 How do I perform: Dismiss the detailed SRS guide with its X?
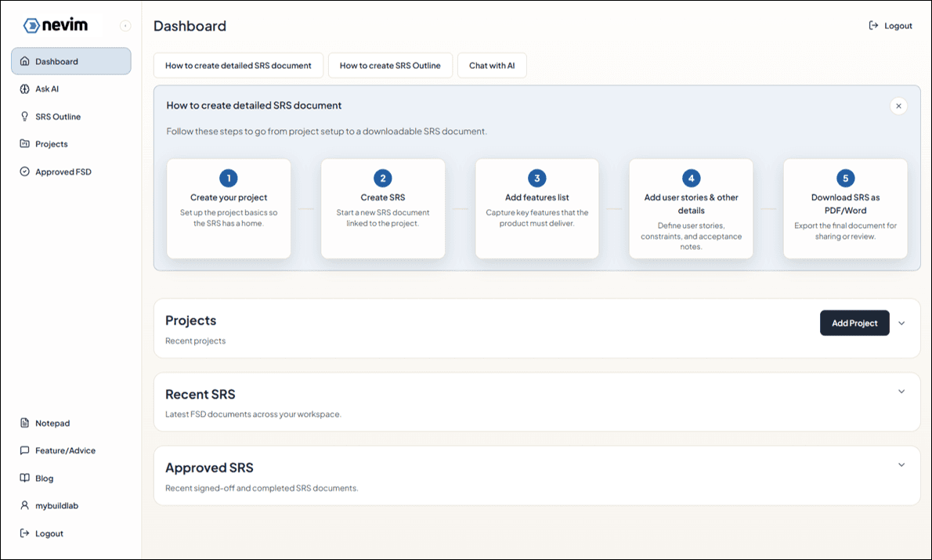(x=898, y=106)
